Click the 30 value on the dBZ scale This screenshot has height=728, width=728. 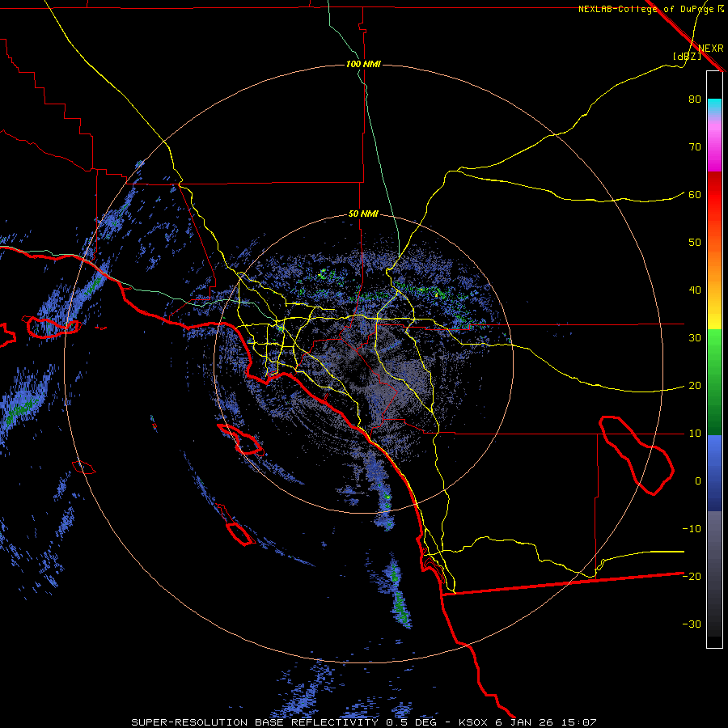pos(695,338)
